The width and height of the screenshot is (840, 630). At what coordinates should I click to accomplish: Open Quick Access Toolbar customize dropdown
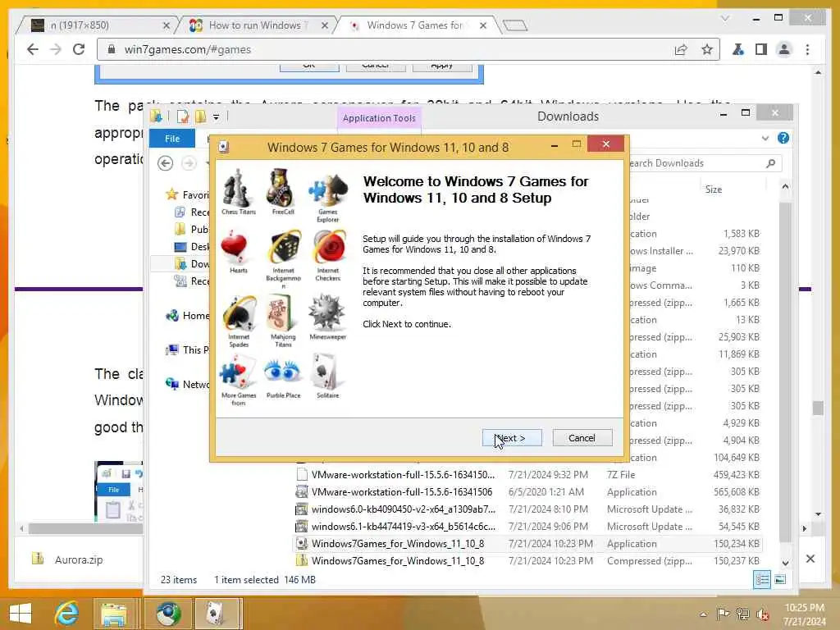click(x=216, y=116)
